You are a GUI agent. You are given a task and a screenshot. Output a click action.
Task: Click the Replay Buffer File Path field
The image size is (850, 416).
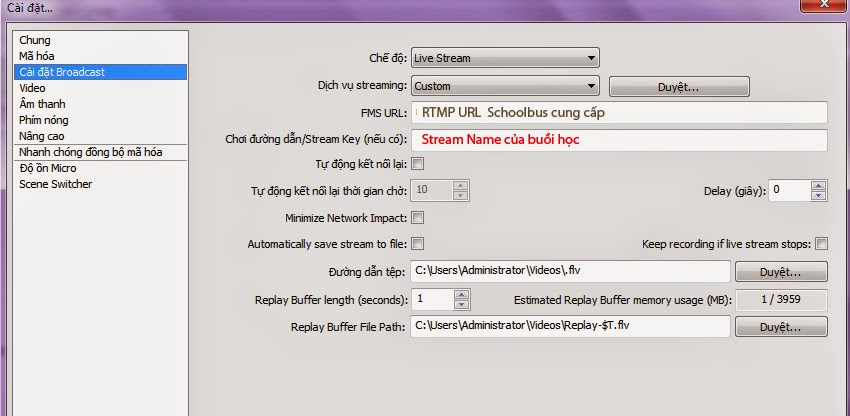(x=570, y=327)
